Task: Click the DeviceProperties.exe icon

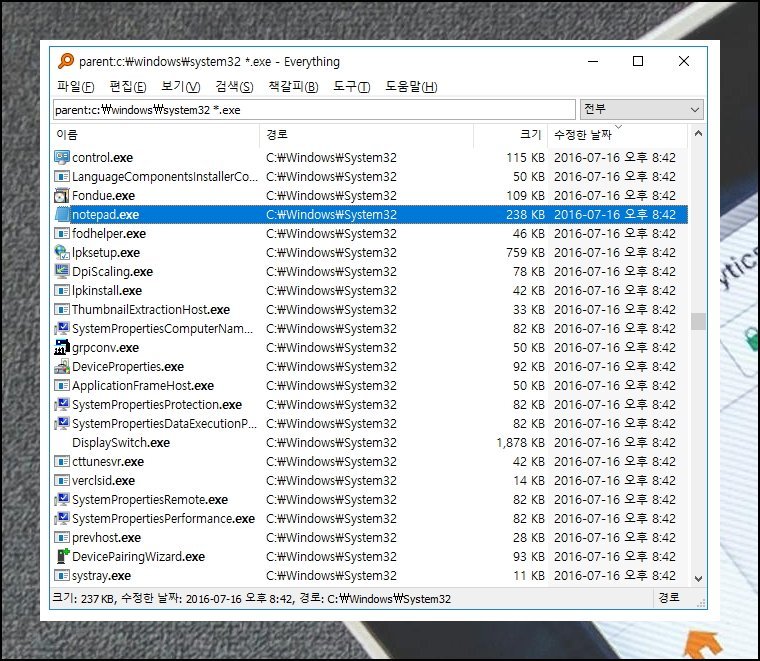Action: [x=62, y=366]
